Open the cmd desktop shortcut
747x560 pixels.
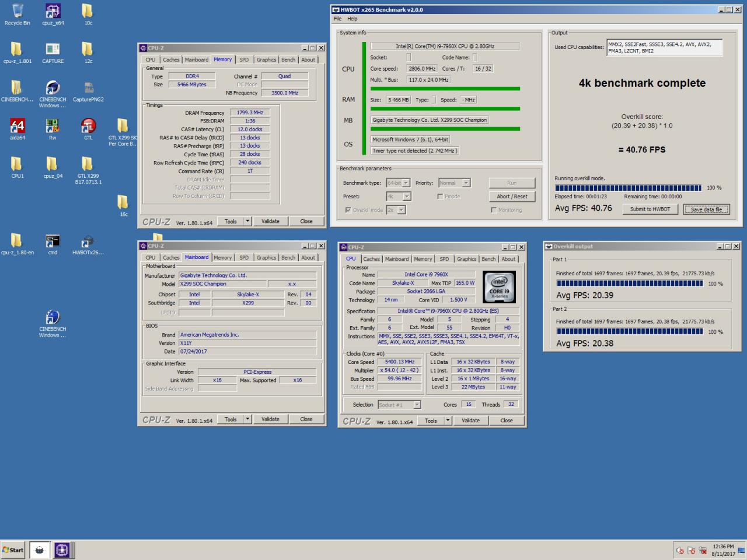[53, 244]
